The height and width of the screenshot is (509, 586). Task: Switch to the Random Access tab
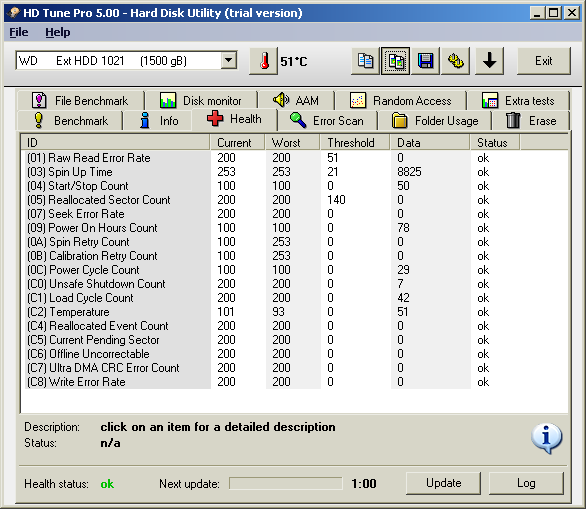(401, 101)
